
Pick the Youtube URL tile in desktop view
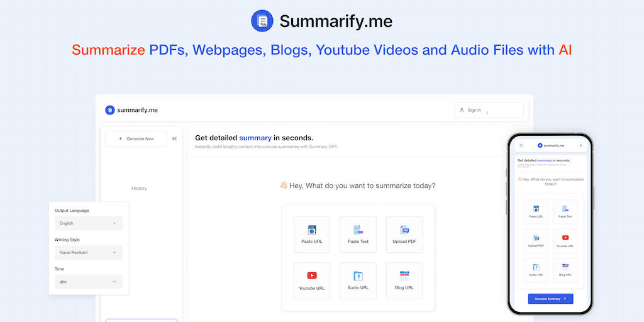click(x=312, y=280)
